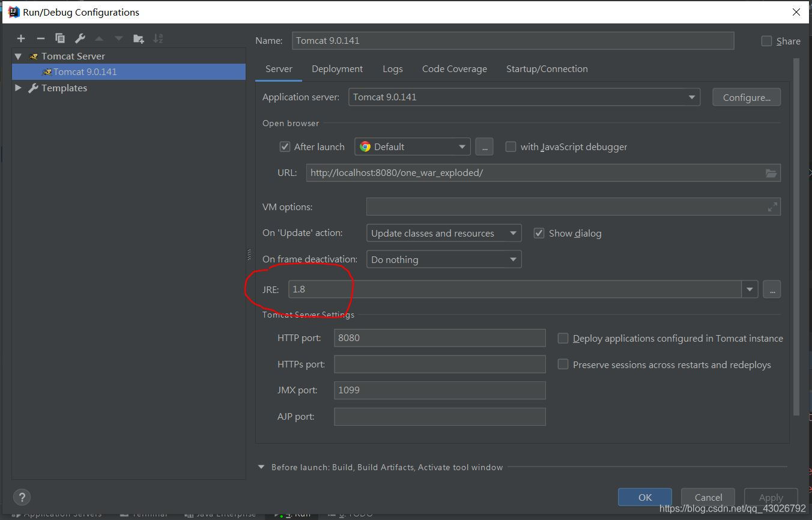Image resolution: width=812 pixels, height=520 pixels.
Task: Enable with JavaScript debugger checkbox
Action: 511,147
